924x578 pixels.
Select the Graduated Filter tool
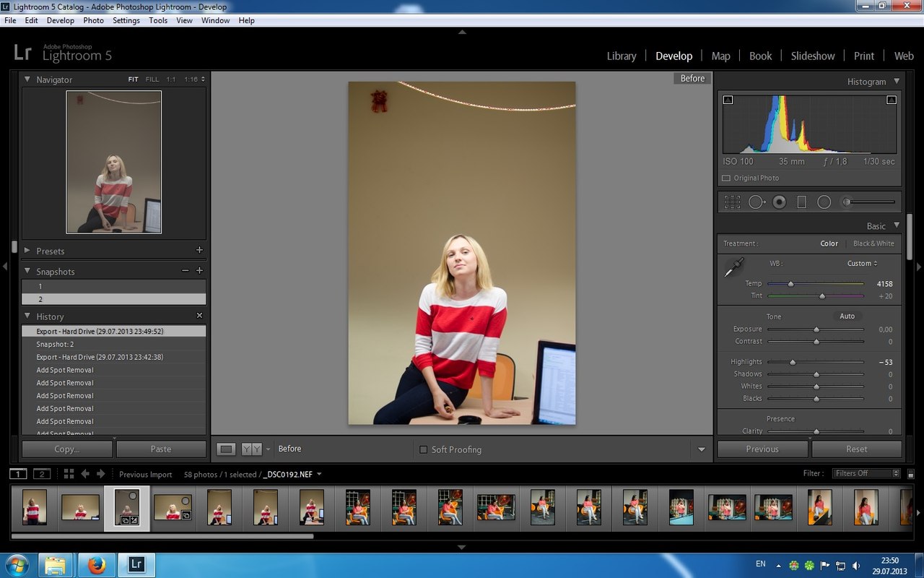[x=801, y=202]
